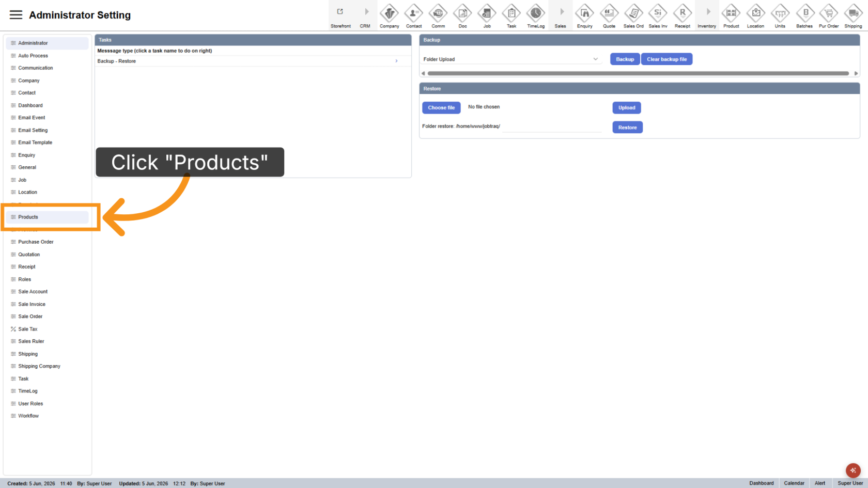Open Purchase Order settings in sidebar
The image size is (868, 488).
(47, 242)
